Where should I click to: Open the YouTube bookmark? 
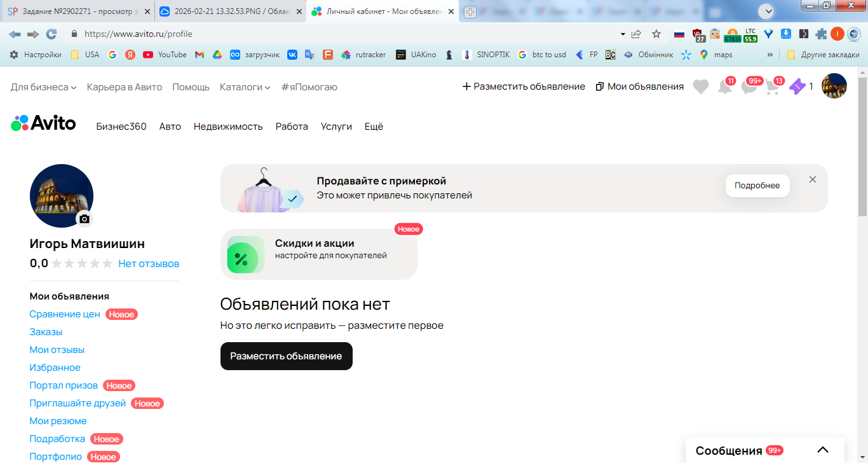(x=165, y=55)
